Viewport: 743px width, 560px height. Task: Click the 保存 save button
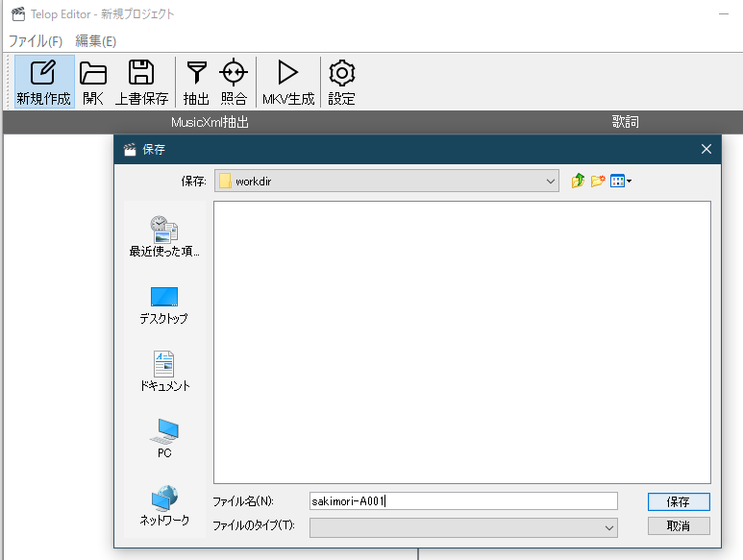pos(679,501)
